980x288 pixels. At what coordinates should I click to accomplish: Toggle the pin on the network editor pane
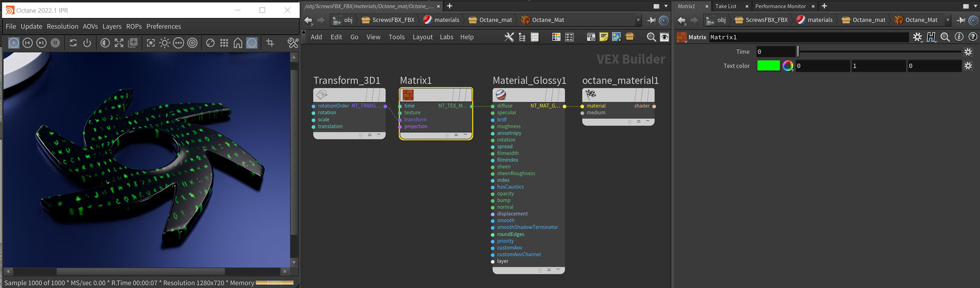[x=651, y=20]
